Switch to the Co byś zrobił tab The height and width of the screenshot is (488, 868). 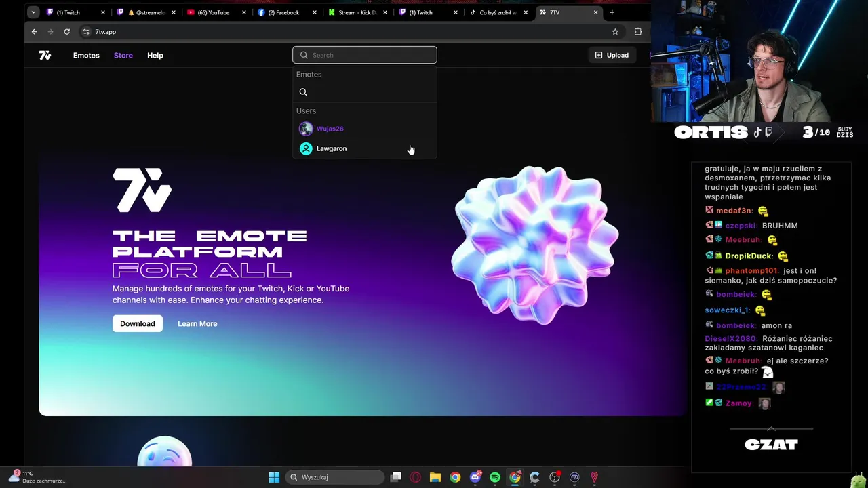[x=498, y=12]
